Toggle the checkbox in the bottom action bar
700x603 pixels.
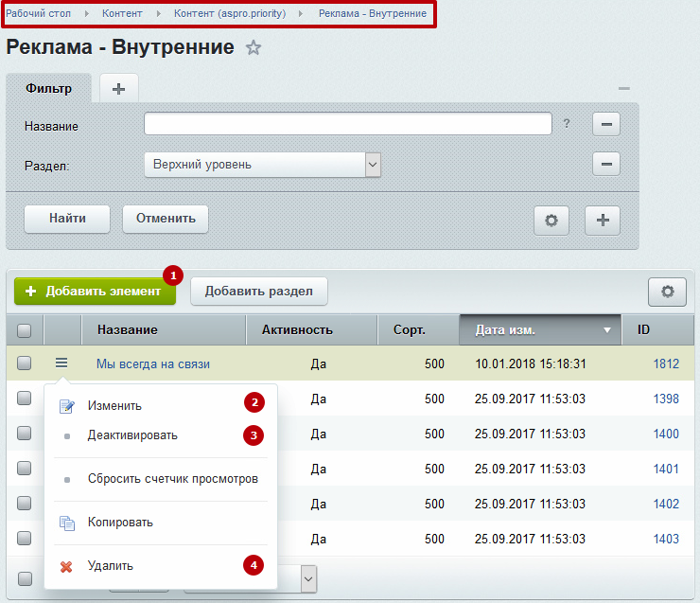tap(25, 579)
